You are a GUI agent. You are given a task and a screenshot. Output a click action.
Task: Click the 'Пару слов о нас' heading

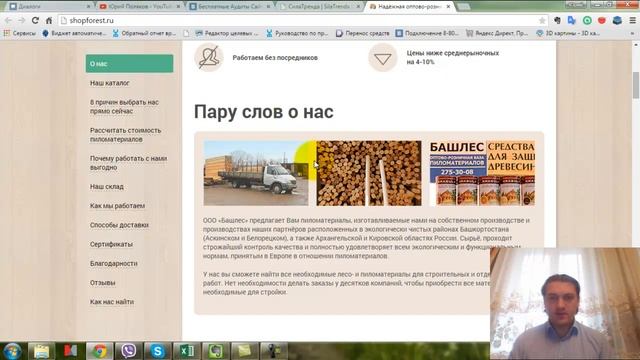tap(264, 112)
